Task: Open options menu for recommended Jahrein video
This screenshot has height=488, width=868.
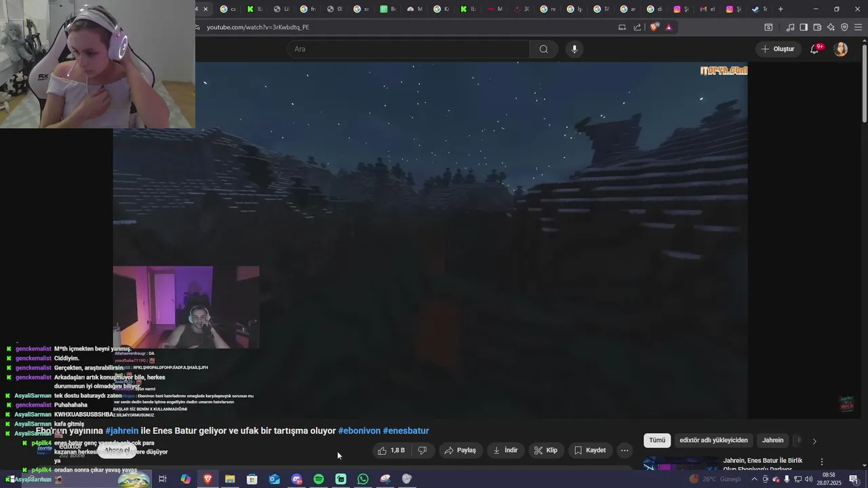Action: (x=822, y=462)
